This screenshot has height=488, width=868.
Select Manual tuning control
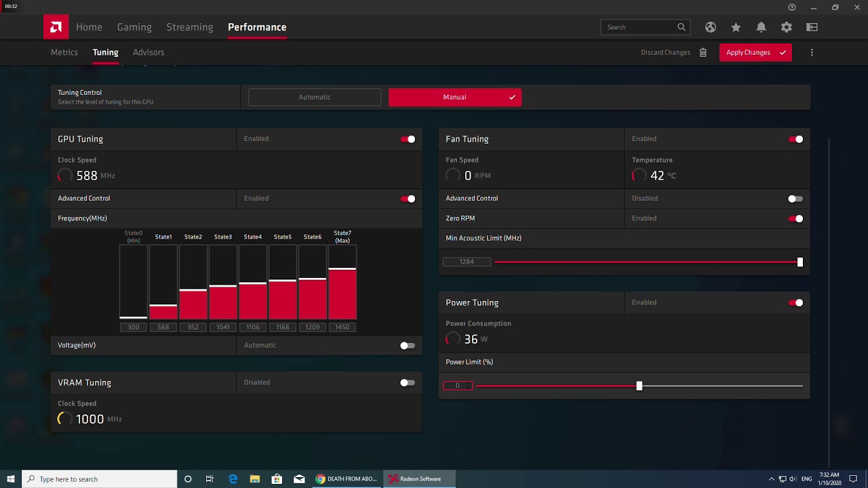pyautogui.click(x=455, y=97)
